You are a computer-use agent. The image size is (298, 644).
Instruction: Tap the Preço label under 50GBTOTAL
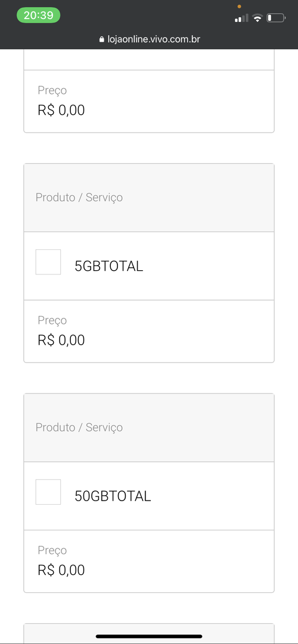coord(52,551)
